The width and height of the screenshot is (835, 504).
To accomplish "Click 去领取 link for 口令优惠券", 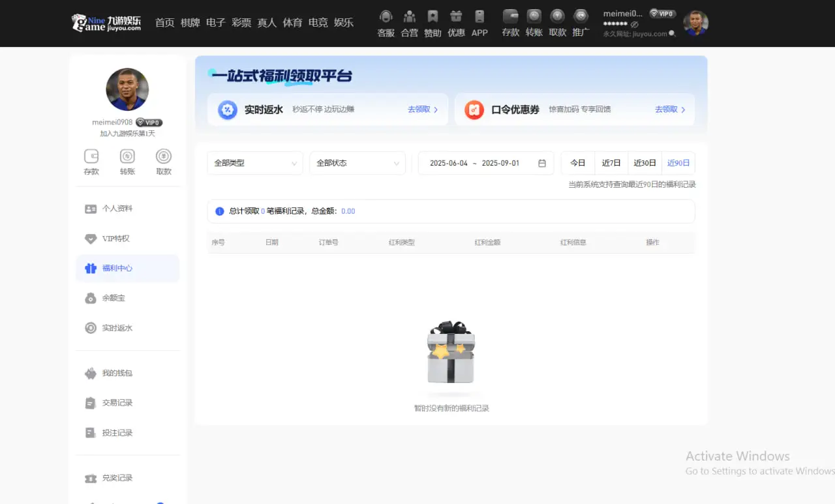I will (670, 110).
